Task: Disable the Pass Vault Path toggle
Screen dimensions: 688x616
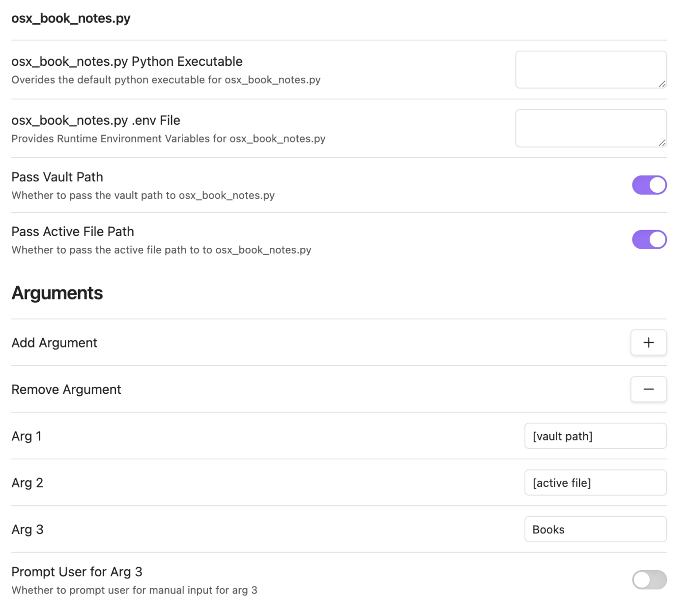Action: pyautogui.click(x=649, y=185)
